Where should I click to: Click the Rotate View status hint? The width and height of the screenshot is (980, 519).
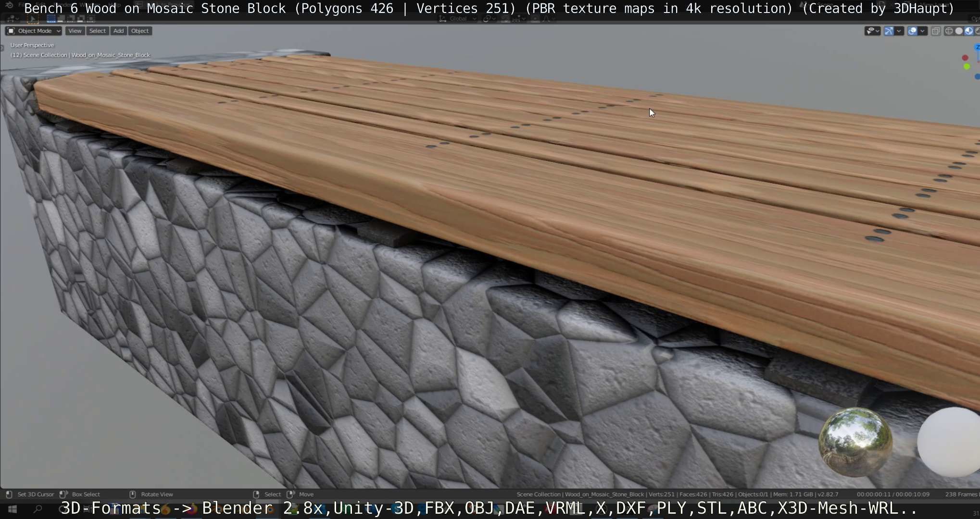point(151,494)
